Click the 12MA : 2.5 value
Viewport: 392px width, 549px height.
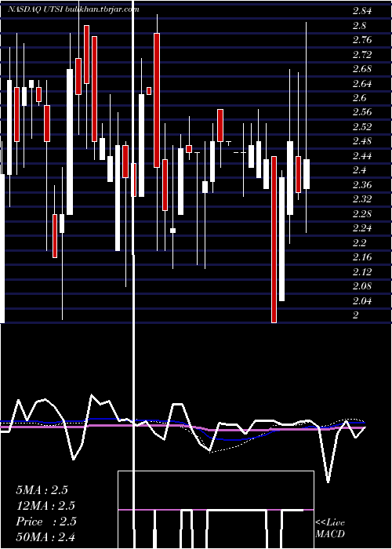(x=45, y=506)
